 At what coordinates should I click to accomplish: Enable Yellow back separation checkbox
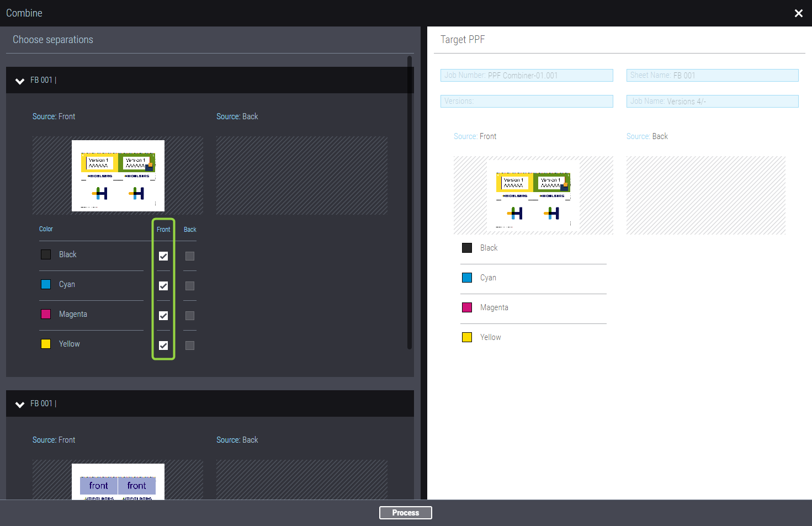click(190, 346)
